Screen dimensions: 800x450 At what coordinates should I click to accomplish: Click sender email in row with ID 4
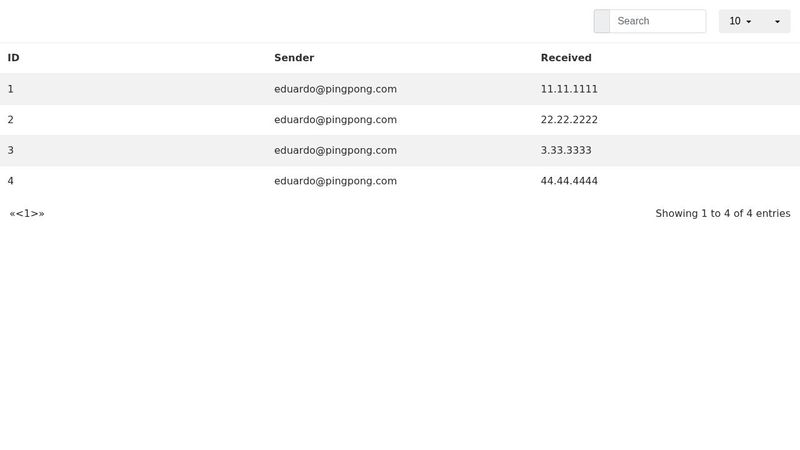[335, 182]
